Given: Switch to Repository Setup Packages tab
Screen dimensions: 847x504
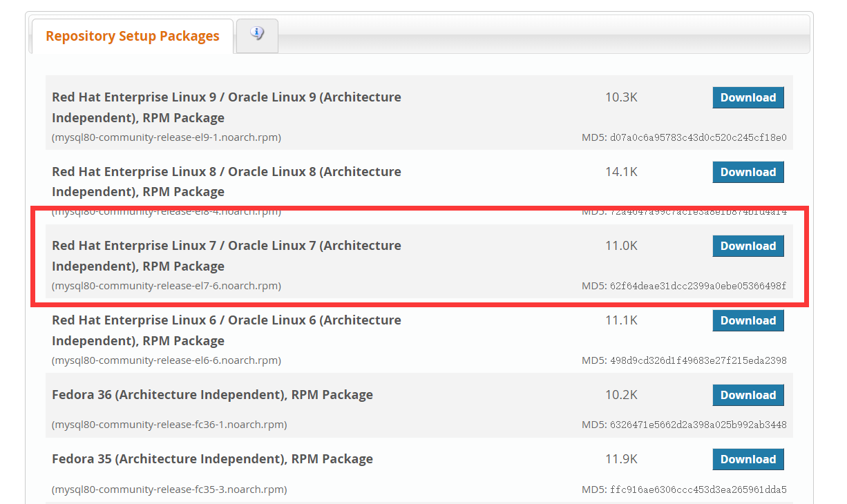Looking at the screenshot, I should coord(133,36).
